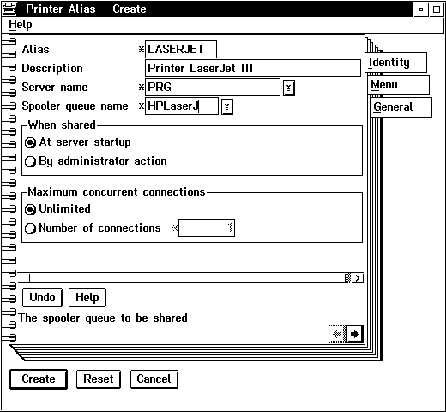The width and height of the screenshot is (446, 412).
Task: Click the 'Maximum concurrent connections' group label
Action: 116,192
